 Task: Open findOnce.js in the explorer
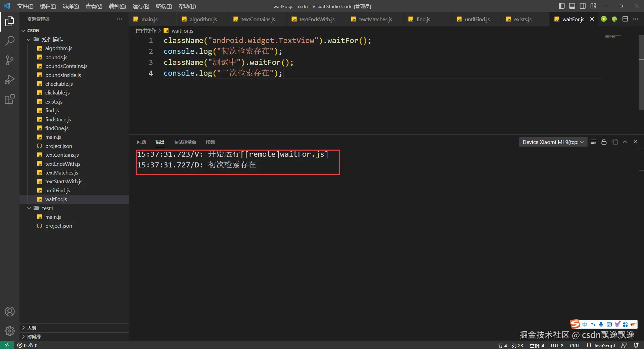[58, 119]
